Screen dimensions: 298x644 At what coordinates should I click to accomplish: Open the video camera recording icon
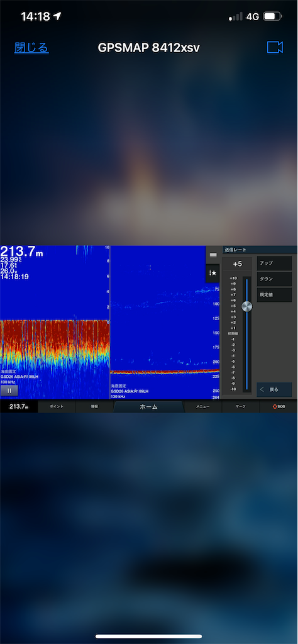tap(275, 47)
